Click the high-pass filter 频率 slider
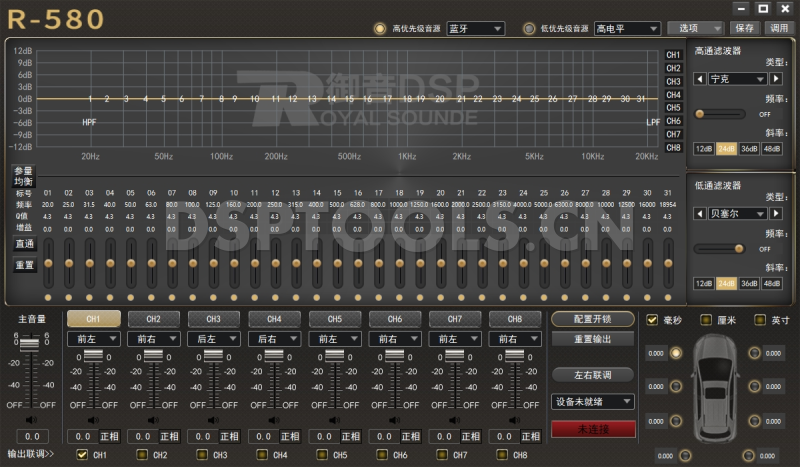This screenshot has width=800, height=467. [x=720, y=114]
